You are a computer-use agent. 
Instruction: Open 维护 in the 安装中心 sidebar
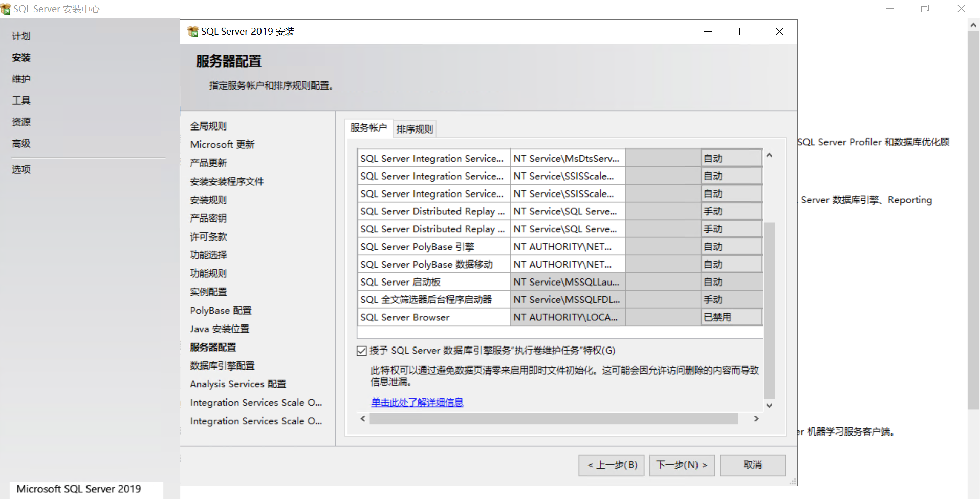coord(21,79)
